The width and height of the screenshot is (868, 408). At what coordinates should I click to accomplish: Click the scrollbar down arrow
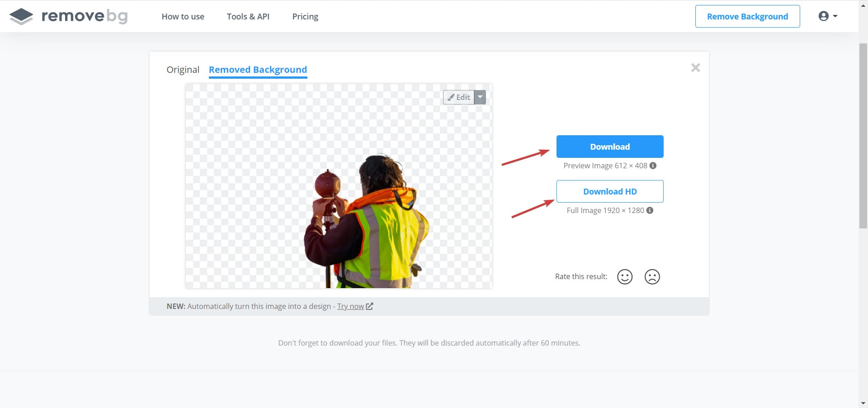(863, 403)
